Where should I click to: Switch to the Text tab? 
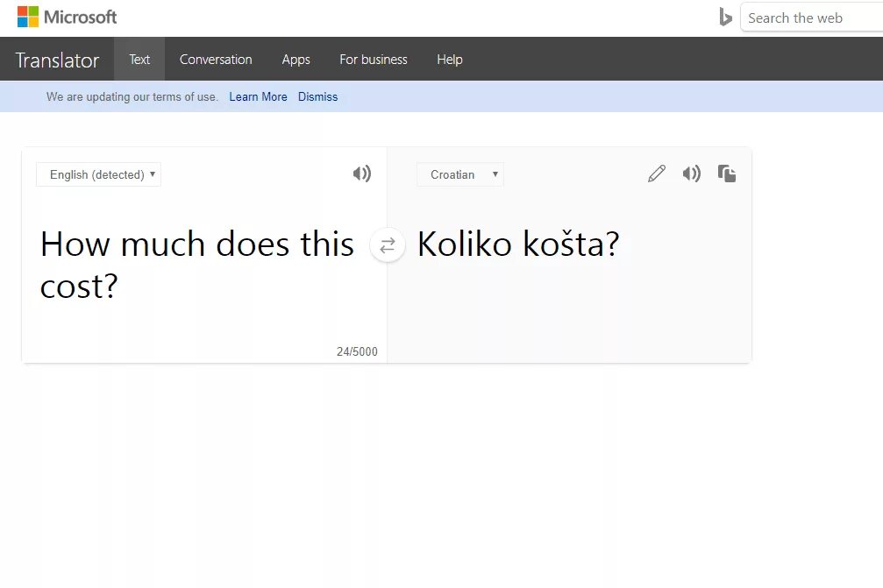tap(139, 60)
